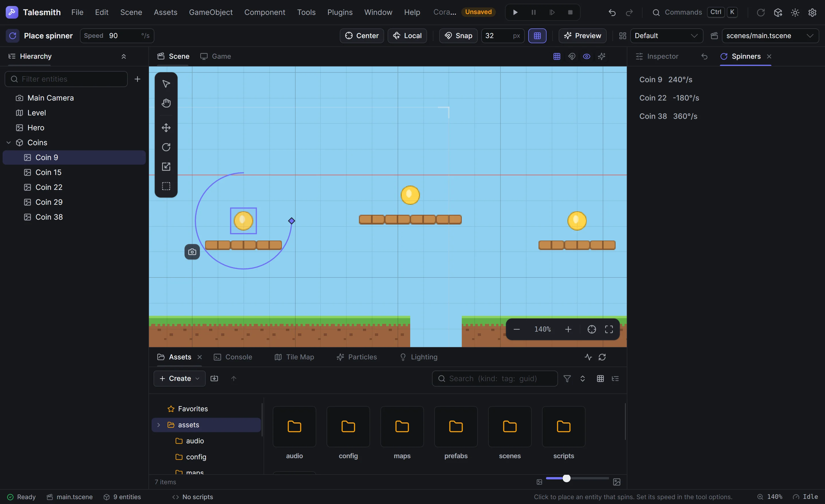The height and width of the screenshot is (504, 825).
Task: Zoom out with the minus icon
Action: point(517,329)
